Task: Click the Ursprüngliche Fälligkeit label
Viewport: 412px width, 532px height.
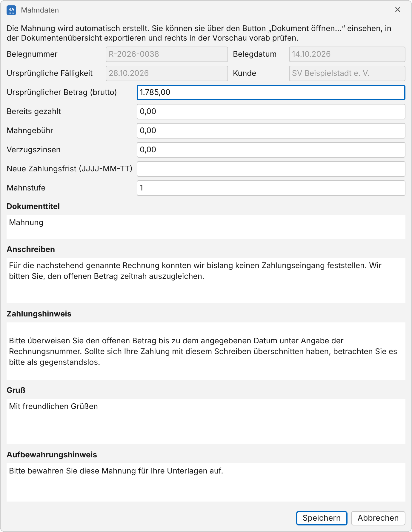Action: tap(50, 73)
